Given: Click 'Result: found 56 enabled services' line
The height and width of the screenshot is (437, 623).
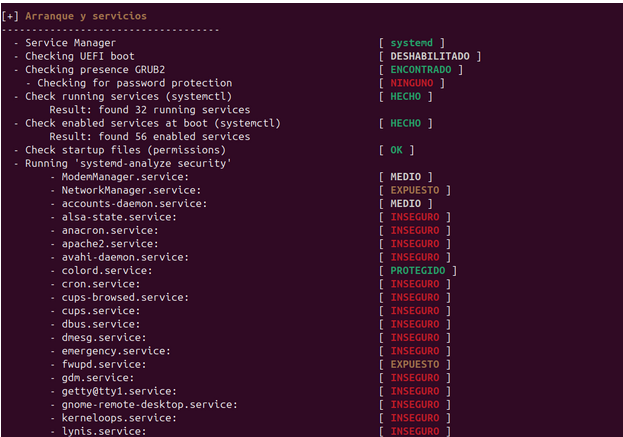Looking at the screenshot, I should [149, 137].
